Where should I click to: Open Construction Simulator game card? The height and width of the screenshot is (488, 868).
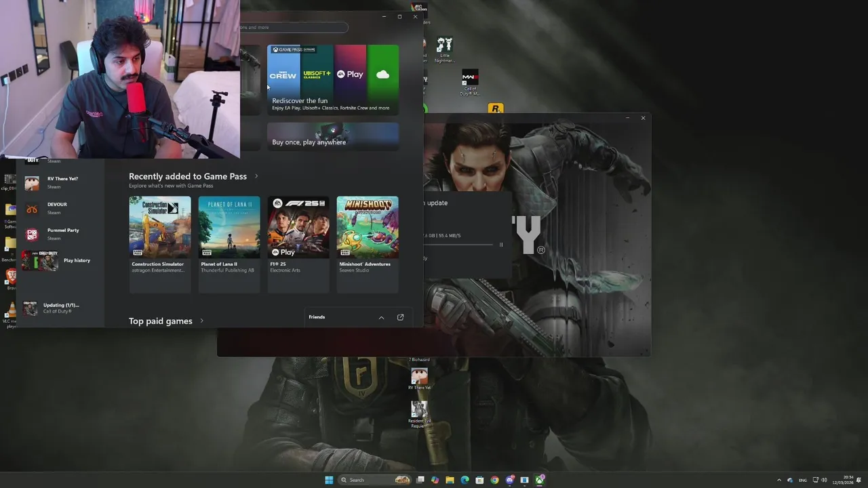[x=160, y=244]
